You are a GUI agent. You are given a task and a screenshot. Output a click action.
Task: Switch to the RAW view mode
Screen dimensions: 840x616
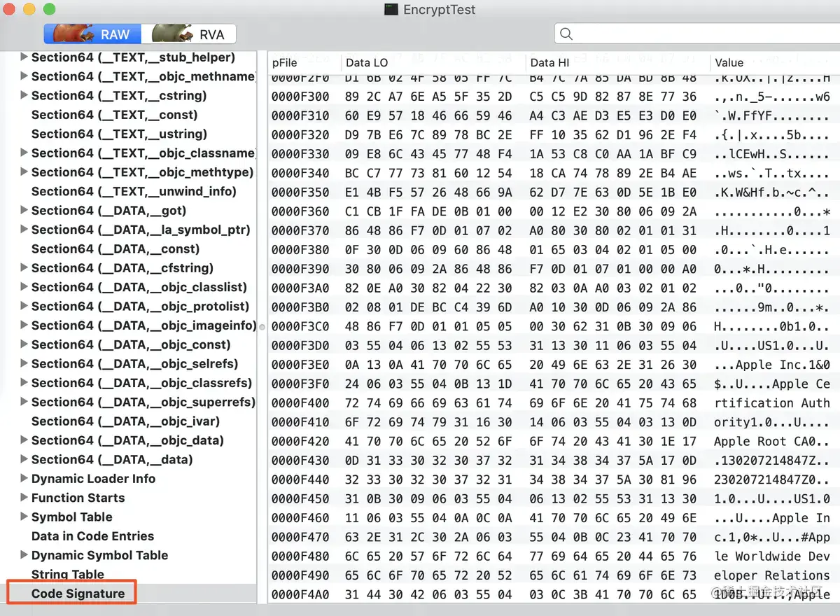click(92, 34)
